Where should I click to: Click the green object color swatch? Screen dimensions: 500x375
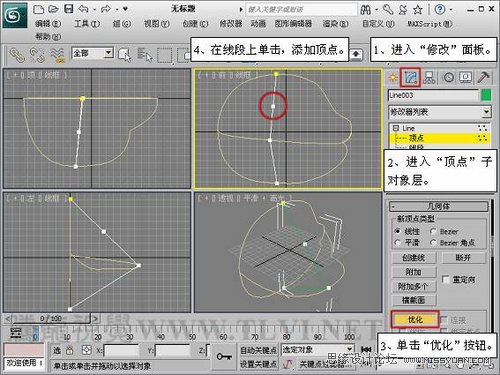click(x=486, y=95)
